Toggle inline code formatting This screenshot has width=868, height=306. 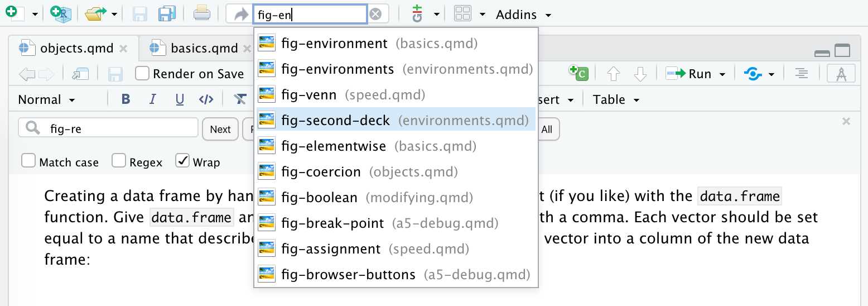206,99
